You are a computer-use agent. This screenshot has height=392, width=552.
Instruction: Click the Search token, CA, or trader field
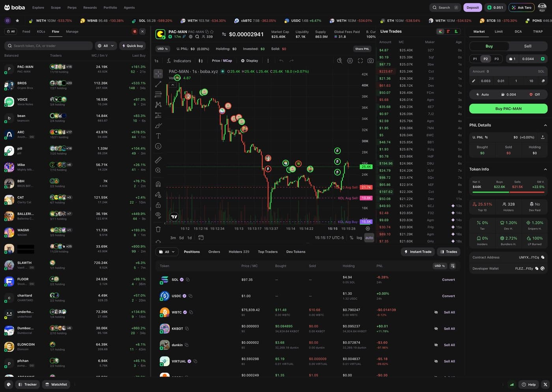click(48, 46)
